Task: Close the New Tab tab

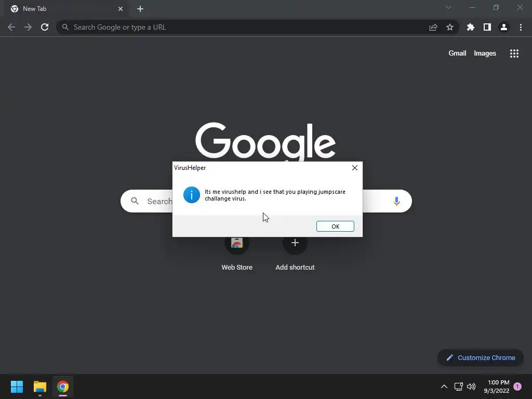Action: pyautogui.click(x=121, y=9)
